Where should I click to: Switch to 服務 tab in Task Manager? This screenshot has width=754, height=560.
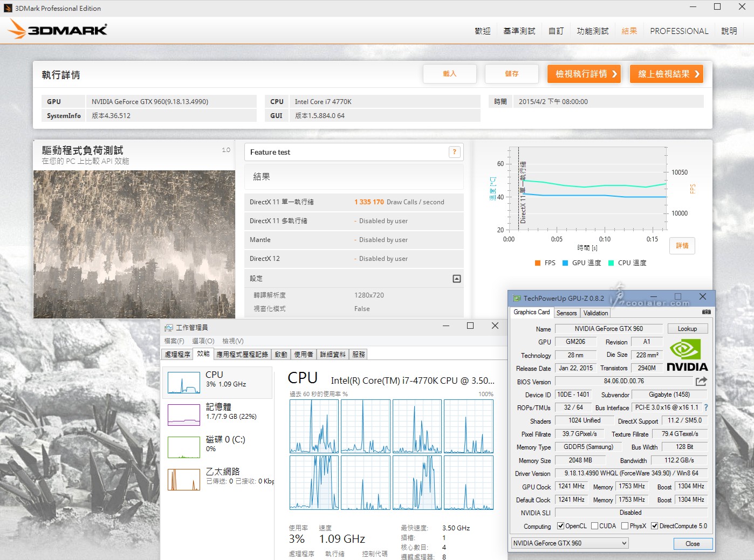pyautogui.click(x=359, y=355)
